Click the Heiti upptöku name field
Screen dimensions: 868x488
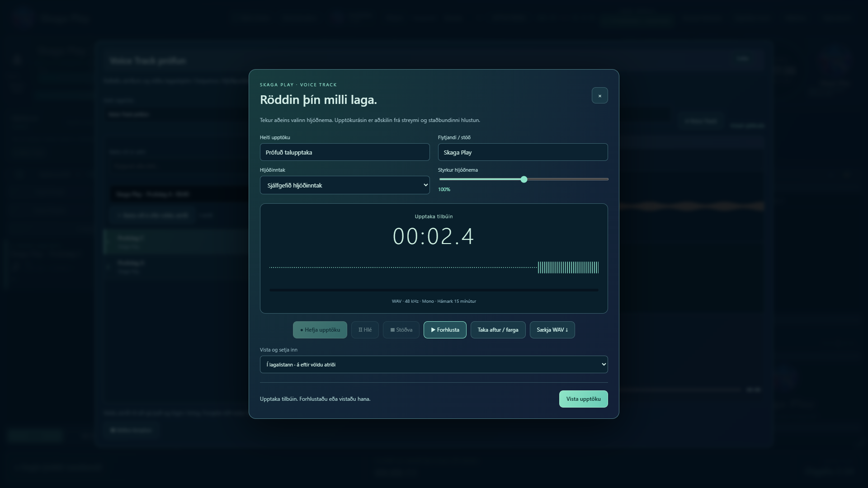(x=344, y=152)
